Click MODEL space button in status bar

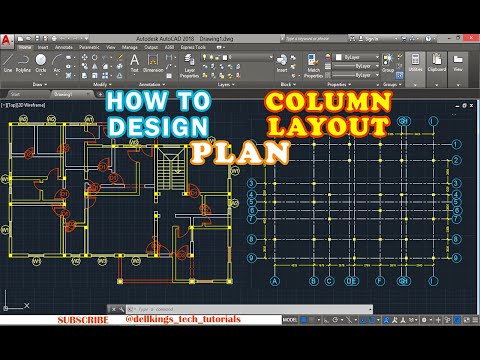tap(290, 320)
